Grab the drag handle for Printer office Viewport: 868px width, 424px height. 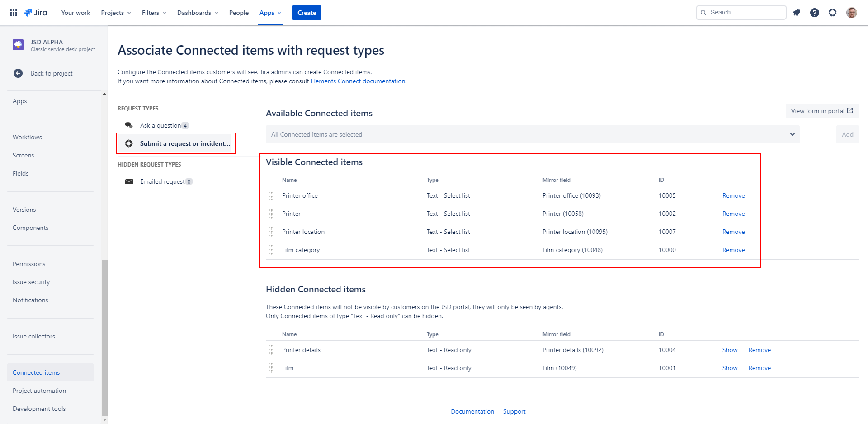(x=272, y=195)
